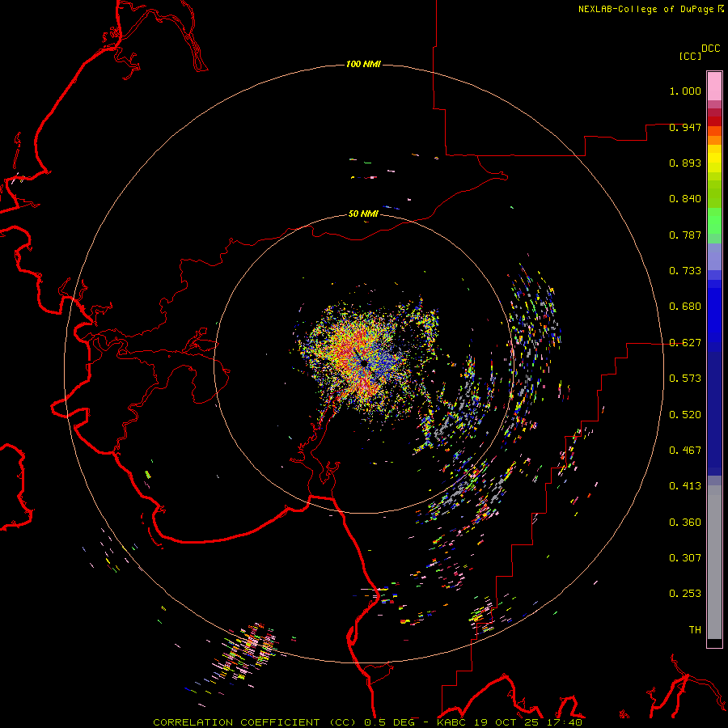The height and width of the screenshot is (728, 728).
Task: Click the 17:40 timestamp in caption
Action: coord(565,722)
